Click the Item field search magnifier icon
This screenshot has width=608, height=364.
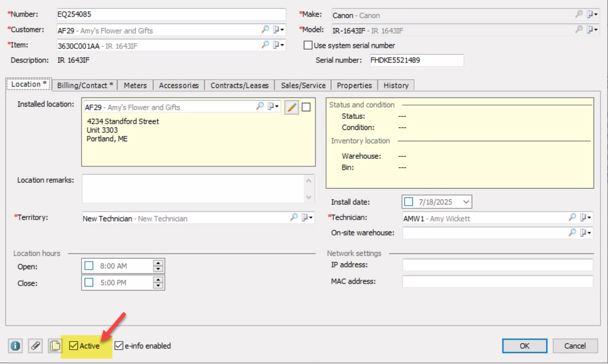[265, 45]
